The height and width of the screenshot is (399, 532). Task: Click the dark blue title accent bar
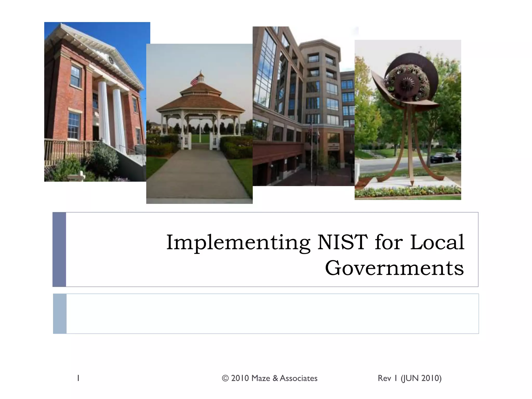pos(59,249)
